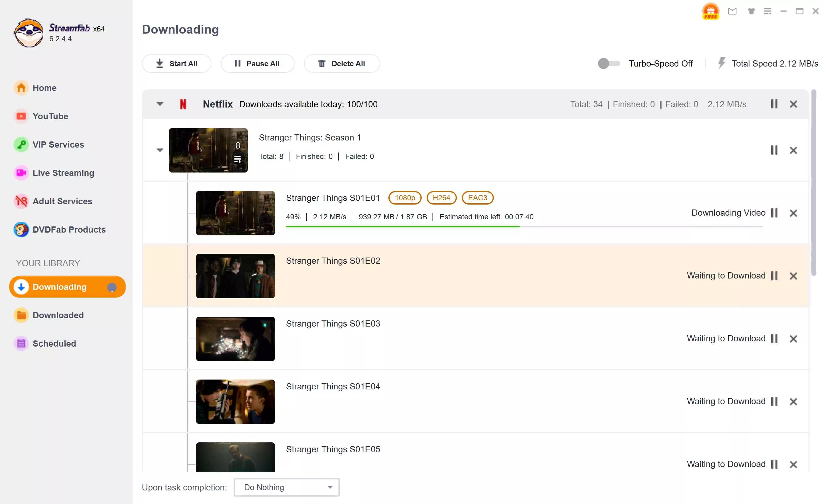This screenshot has height=504, width=828.
Task: Open the hamburger main menu icon
Action: tap(767, 11)
